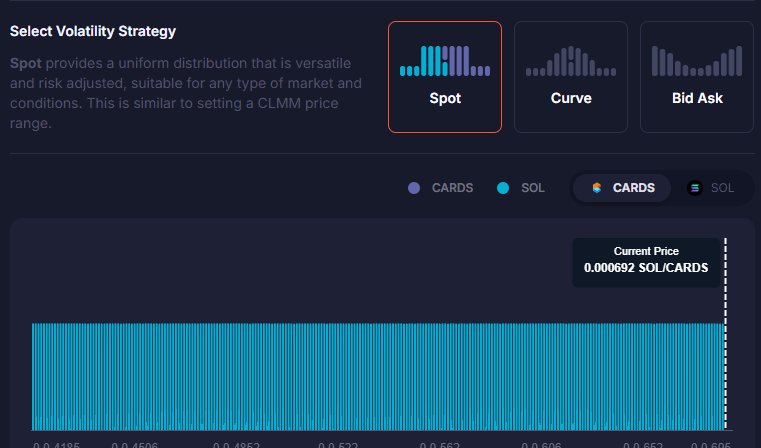Switch price display to SOL toggle

pyautogui.click(x=711, y=188)
